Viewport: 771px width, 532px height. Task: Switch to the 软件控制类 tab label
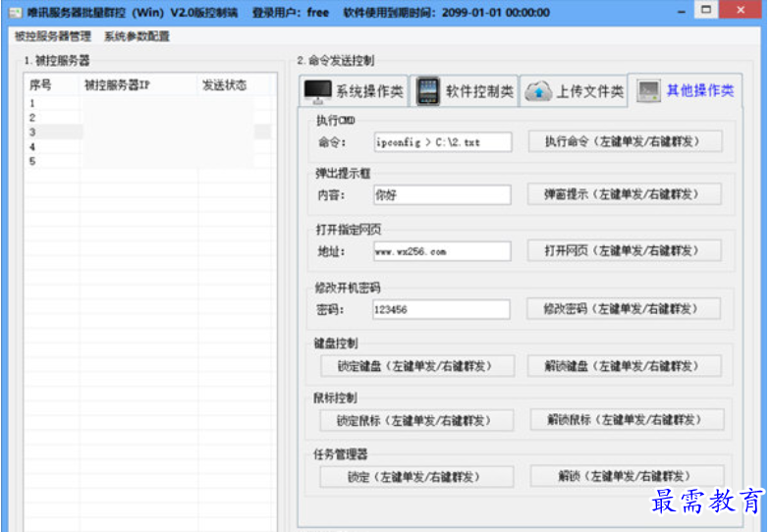coord(479,91)
